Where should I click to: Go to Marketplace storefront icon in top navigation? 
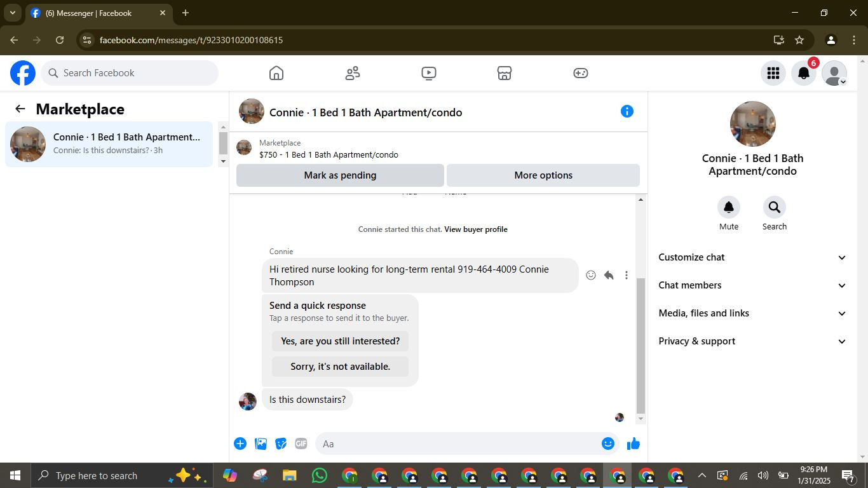coord(505,73)
